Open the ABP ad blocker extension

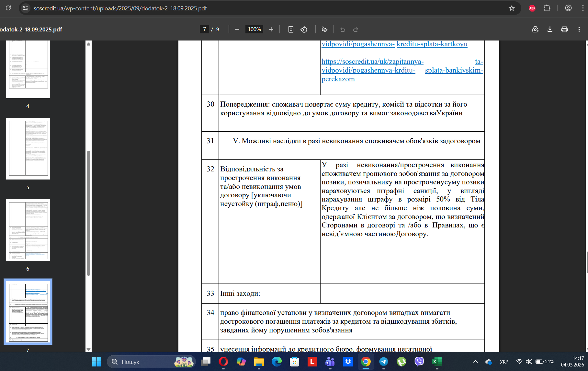coord(532,8)
